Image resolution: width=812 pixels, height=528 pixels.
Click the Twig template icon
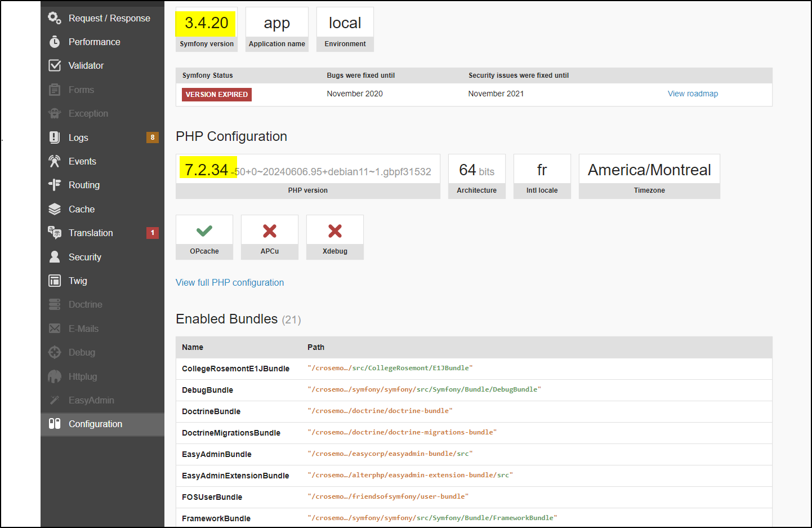point(55,281)
